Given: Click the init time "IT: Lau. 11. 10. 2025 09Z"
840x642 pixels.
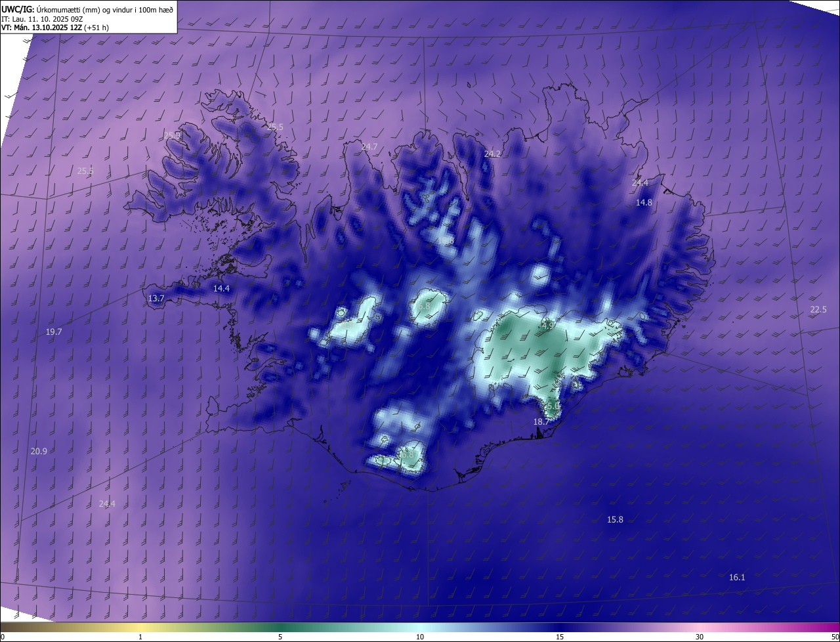Looking at the screenshot, I should tap(43, 18).
